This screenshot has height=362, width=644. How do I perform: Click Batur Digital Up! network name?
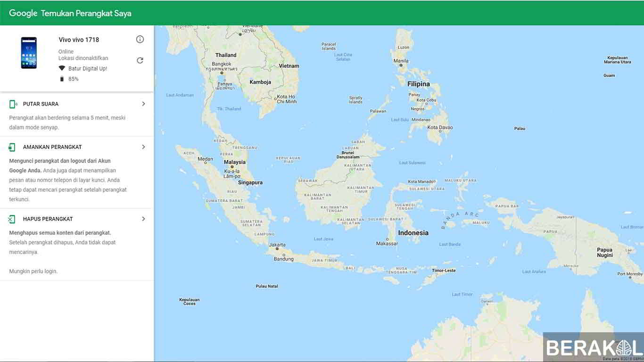pyautogui.click(x=88, y=68)
